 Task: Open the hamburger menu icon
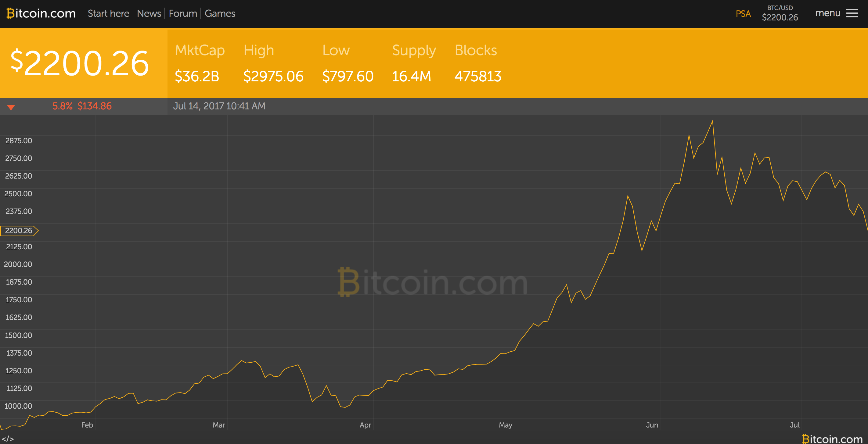[852, 13]
